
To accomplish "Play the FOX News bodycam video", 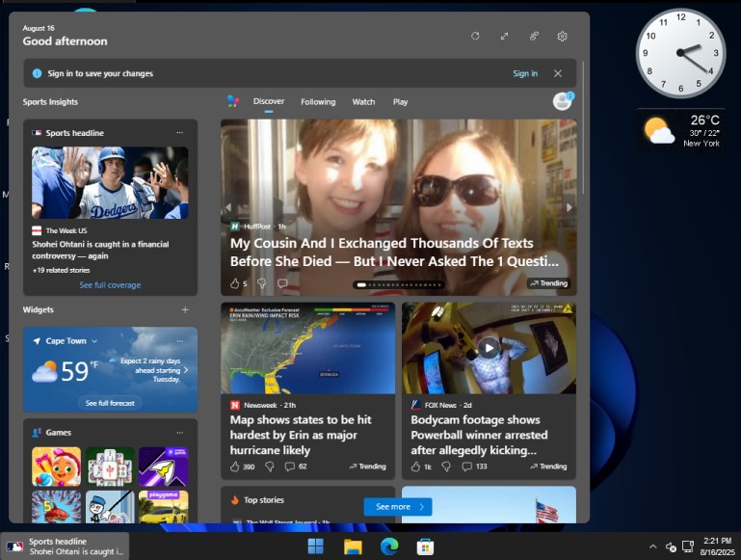I will pyautogui.click(x=489, y=348).
